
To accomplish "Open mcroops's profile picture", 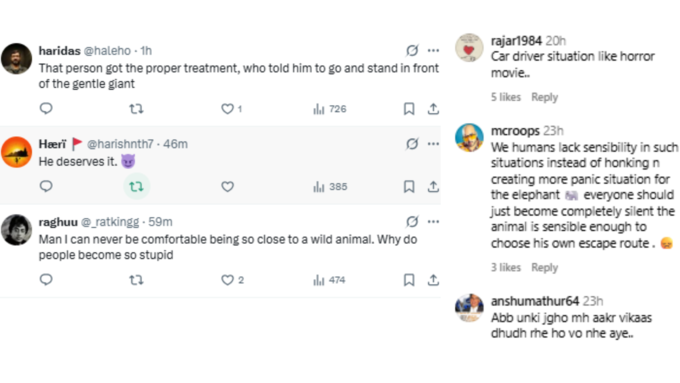I will (469, 137).
